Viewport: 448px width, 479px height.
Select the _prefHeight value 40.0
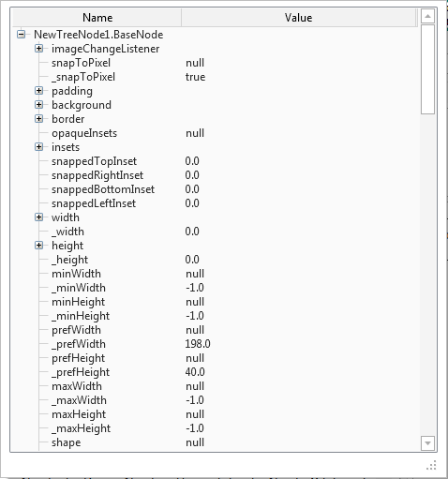coord(195,372)
